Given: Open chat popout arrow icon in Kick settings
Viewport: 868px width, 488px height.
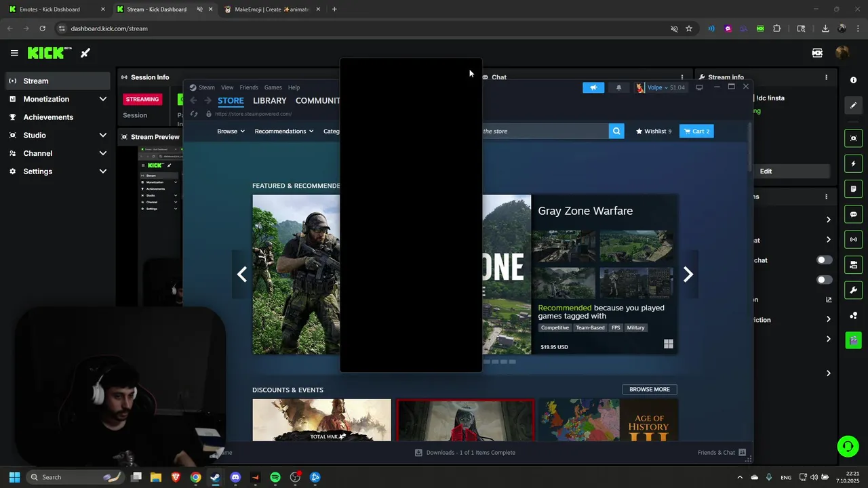Looking at the screenshot, I should 829,300.
